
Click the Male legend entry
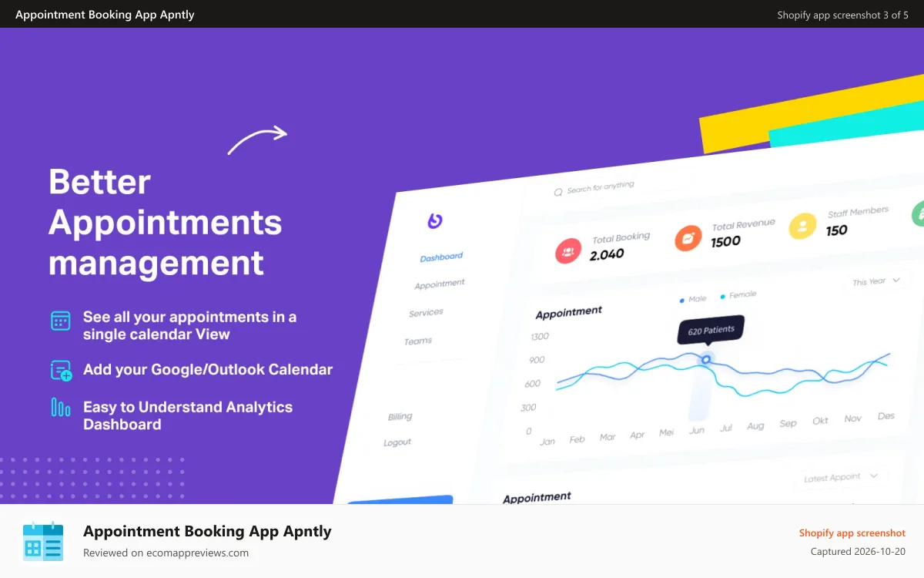pos(693,299)
